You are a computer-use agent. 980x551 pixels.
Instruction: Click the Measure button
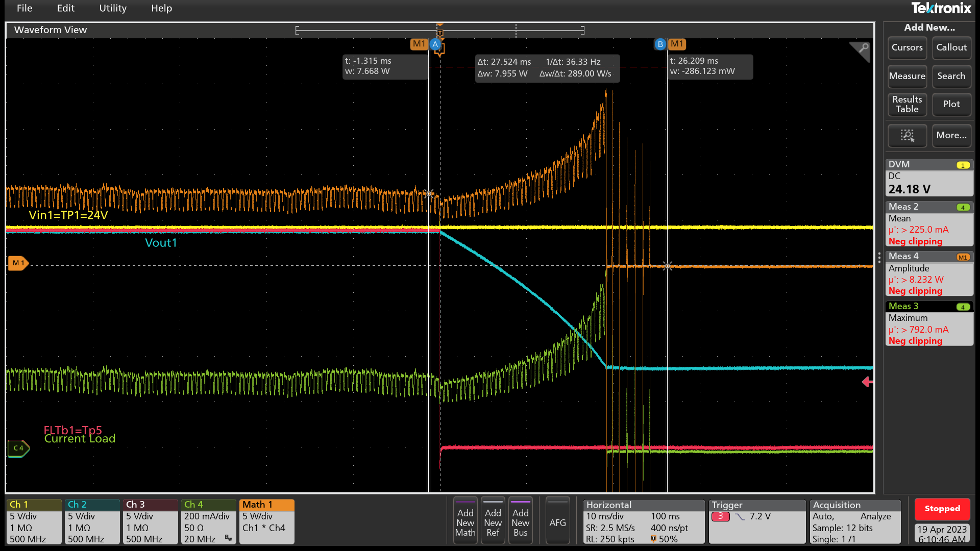coord(907,76)
